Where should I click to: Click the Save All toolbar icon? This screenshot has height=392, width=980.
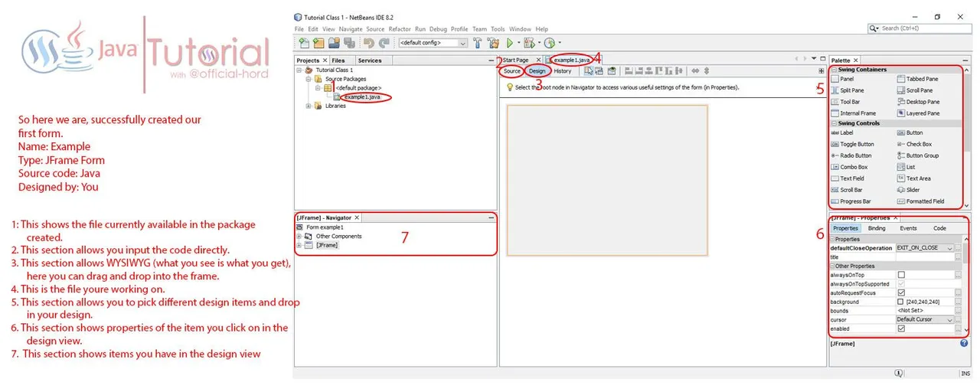pos(348,43)
